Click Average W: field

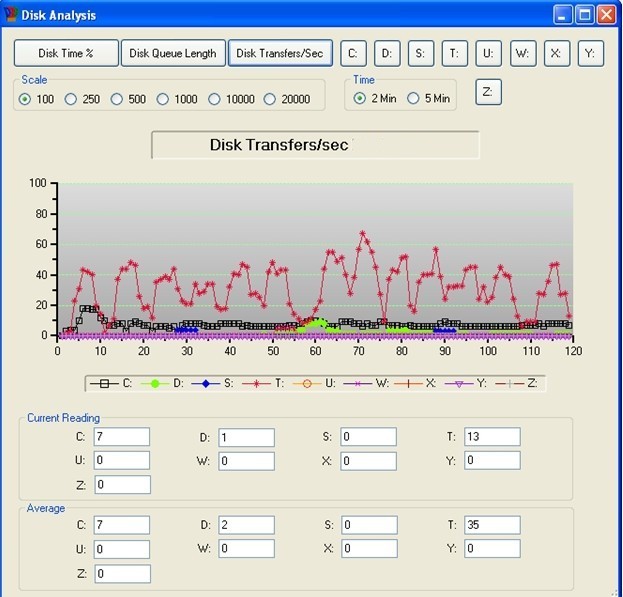(246, 549)
